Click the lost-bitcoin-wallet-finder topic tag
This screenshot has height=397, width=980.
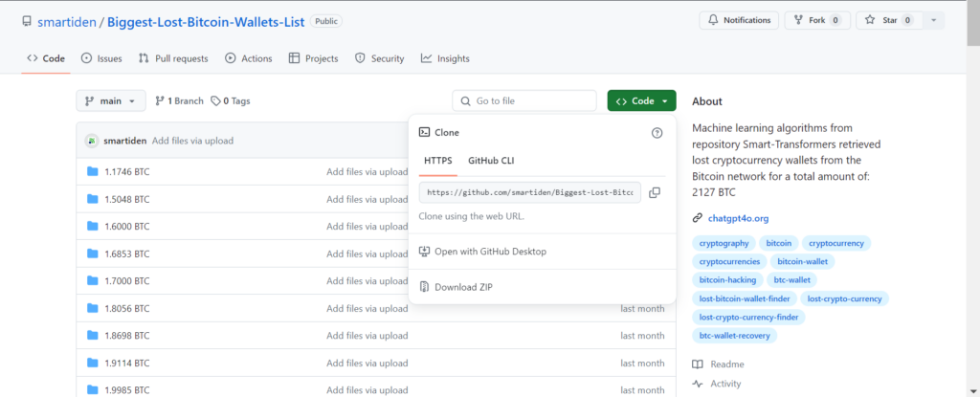(x=745, y=298)
